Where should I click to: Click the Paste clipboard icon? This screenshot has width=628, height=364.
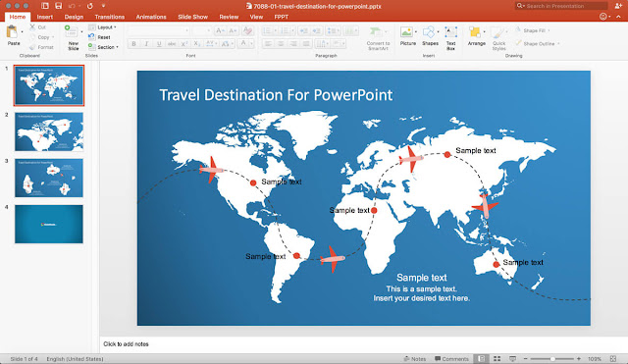(x=13, y=32)
